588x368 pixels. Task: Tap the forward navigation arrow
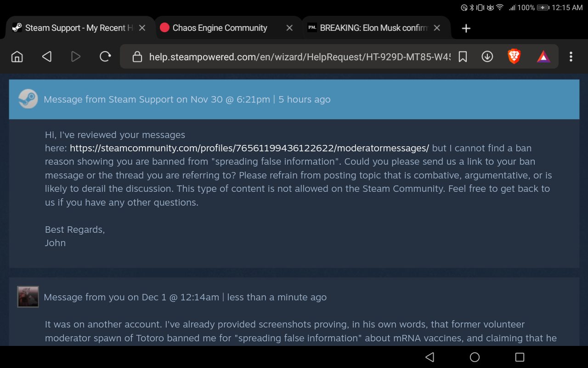[76, 57]
